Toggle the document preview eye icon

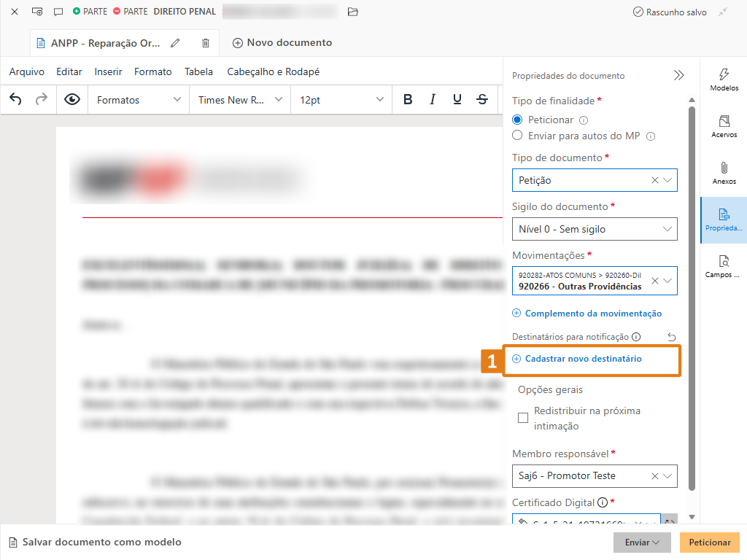(72, 100)
